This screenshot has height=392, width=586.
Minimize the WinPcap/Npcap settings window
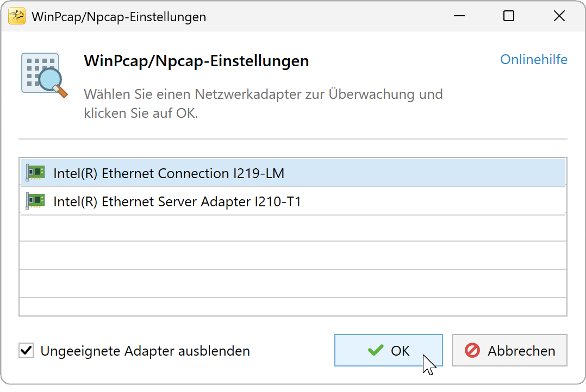click(459, 16)
